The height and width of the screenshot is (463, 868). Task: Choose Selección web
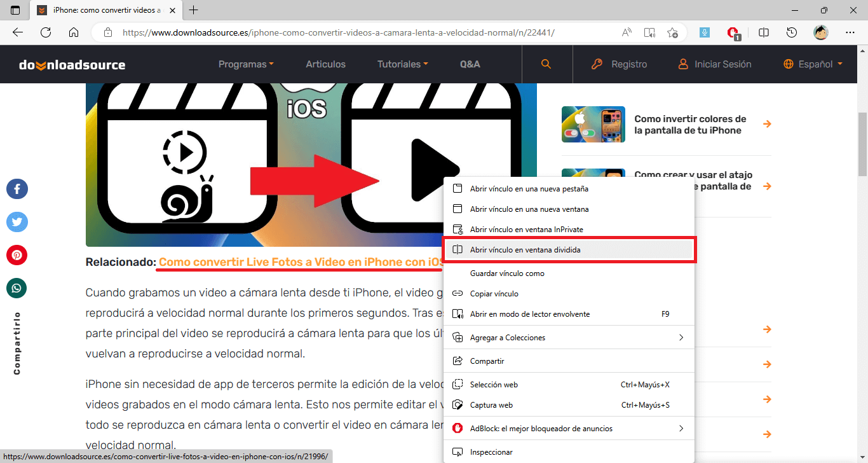click(569, 385)
